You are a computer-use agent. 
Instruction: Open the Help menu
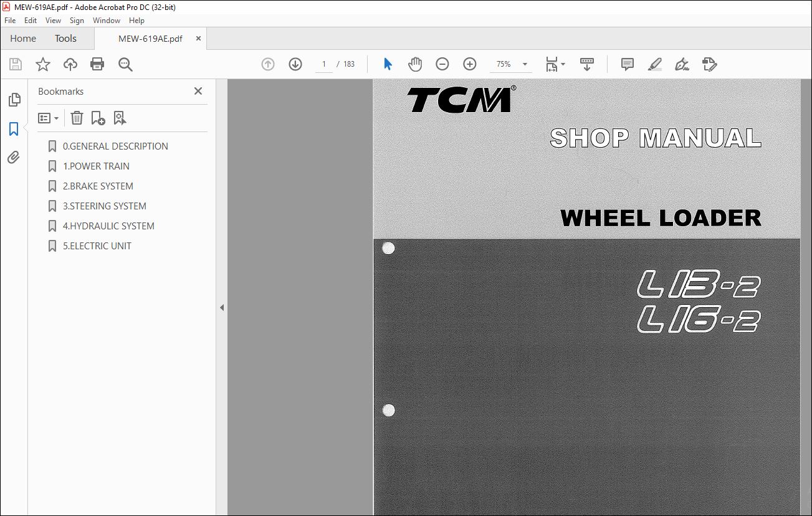tap(136, 21)
